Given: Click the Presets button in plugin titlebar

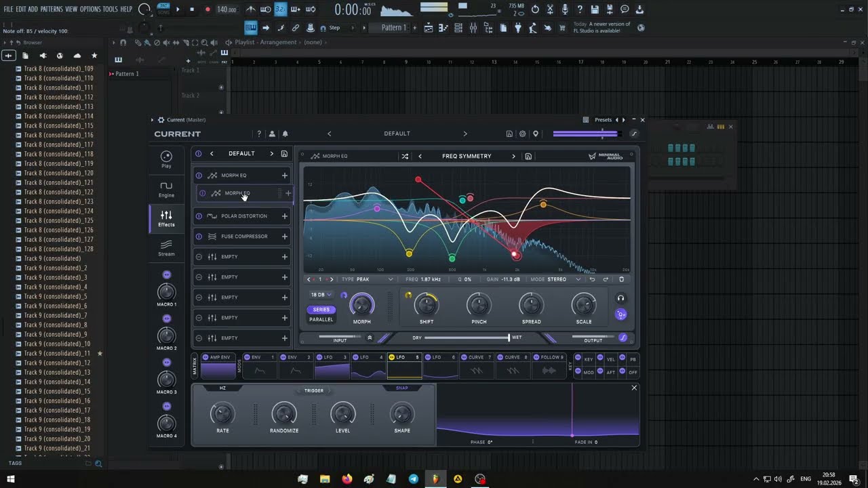Looking at the screenshot, I should pyautogui.click(x=603, y=120).
